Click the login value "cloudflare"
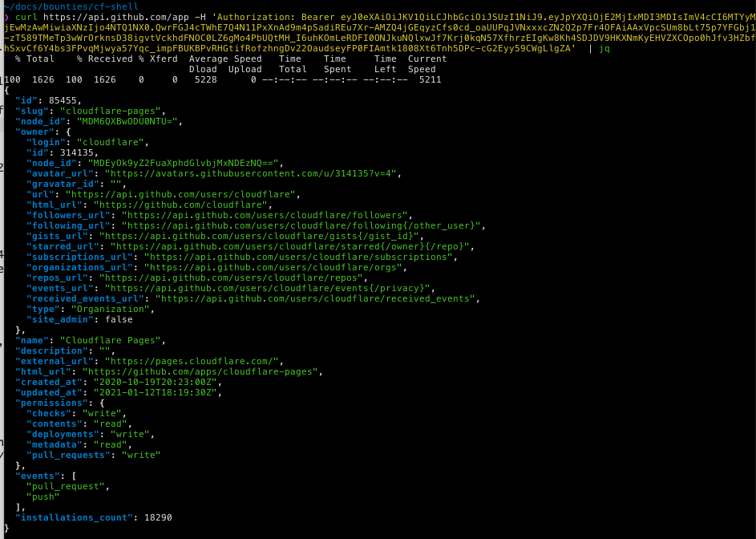756x539 pixels. [x=111, y=142]
